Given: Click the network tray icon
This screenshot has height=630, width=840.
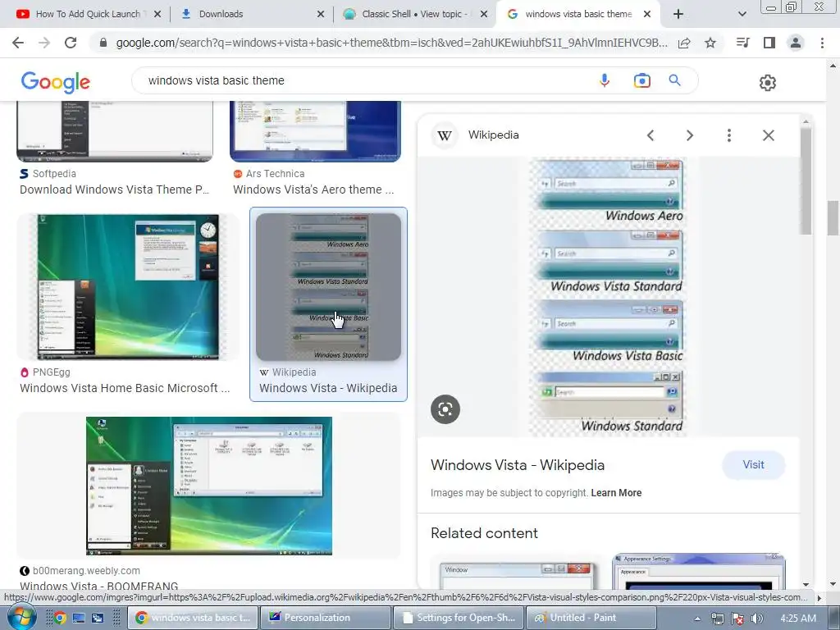Looking at the screenshot, I should click(717, 619).
